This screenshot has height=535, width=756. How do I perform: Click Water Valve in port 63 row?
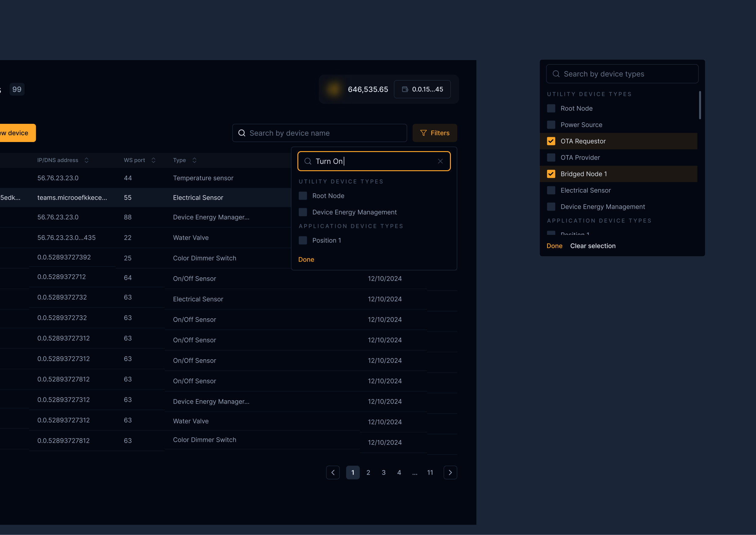[x=190, y=421]
